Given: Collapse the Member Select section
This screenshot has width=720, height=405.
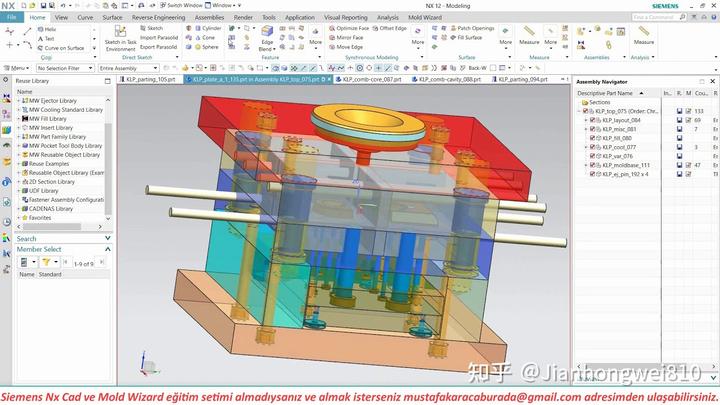Looking at the screenshot, I should (108, 249).
